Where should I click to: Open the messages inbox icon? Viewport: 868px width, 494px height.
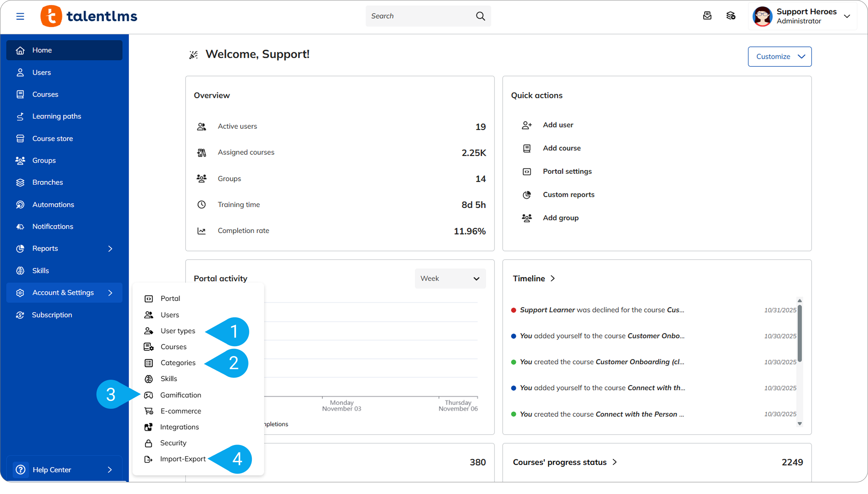click(707, 16)
